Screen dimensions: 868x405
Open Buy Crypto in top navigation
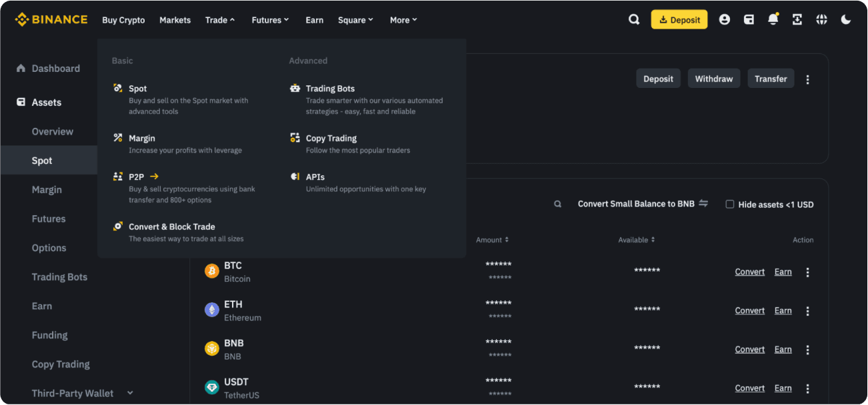(x=123, y=20)
